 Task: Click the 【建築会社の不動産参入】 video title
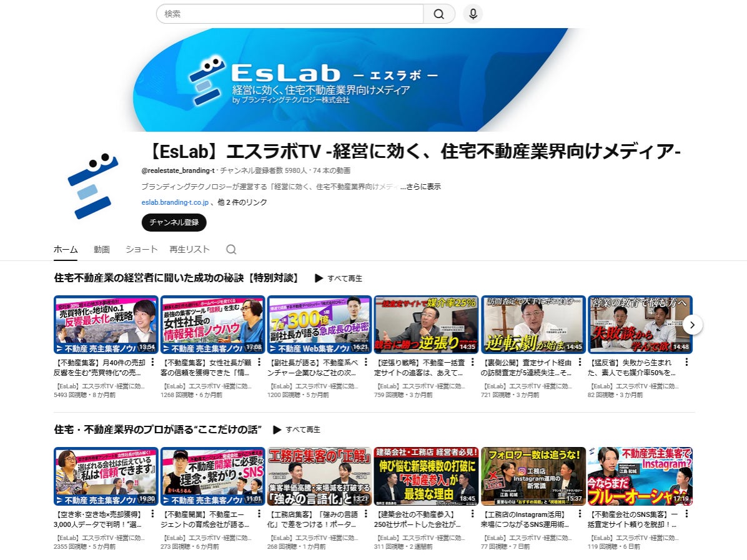coord(418,519)
